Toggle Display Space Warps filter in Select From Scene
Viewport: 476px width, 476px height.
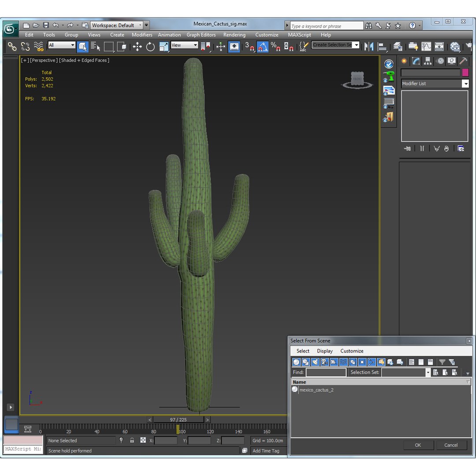[343, 362]
